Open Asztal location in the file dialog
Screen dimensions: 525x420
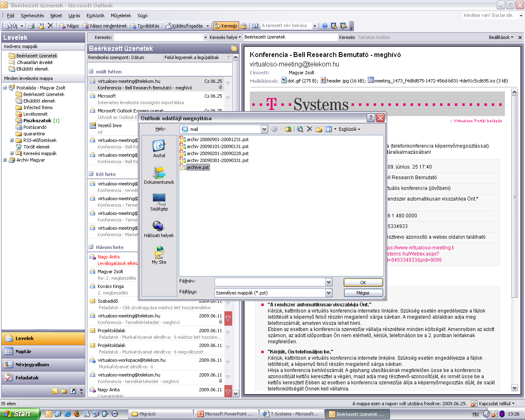tap(159, 148)
